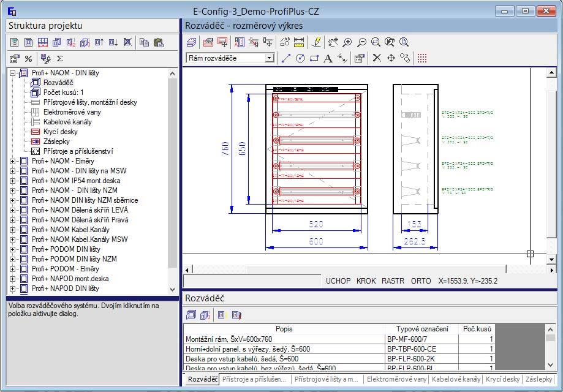Click the zoom to page magnifier icon
Screen dimensions: 563x392
404,42
